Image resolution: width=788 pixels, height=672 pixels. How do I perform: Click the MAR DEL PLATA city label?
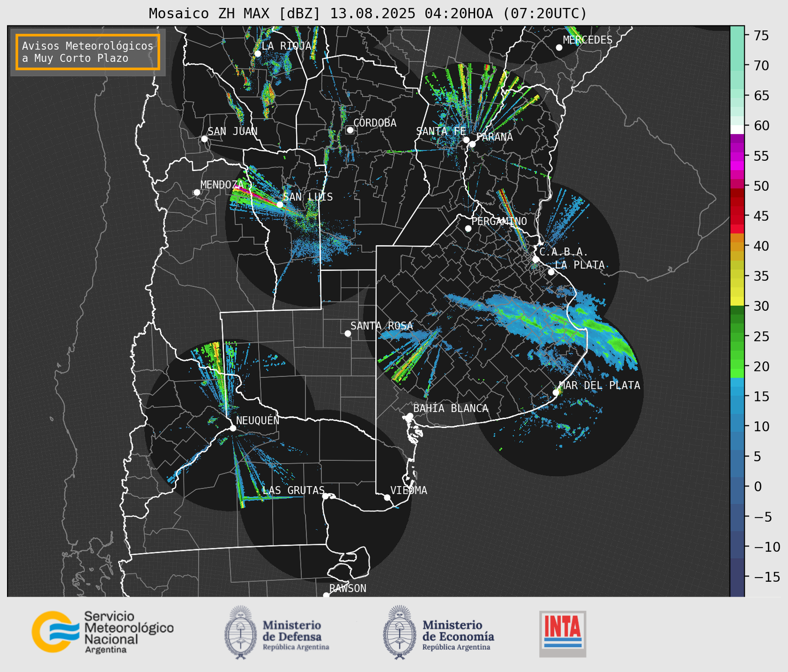click(599, 386)
